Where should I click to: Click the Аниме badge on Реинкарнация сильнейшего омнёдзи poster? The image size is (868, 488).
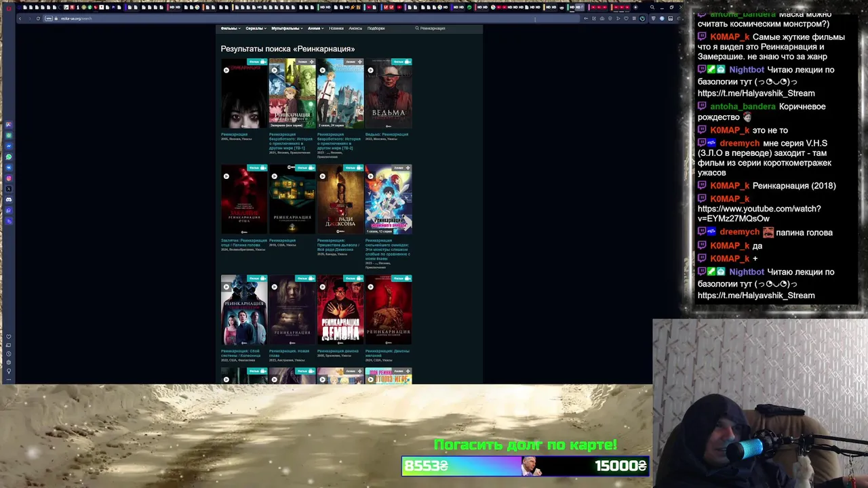401,167
